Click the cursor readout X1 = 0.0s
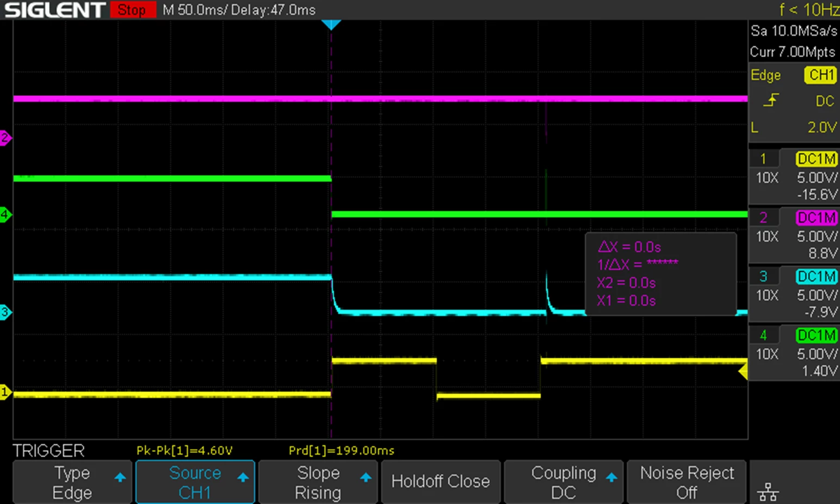Viewport: 840px width, 504px height. [626, 301]
